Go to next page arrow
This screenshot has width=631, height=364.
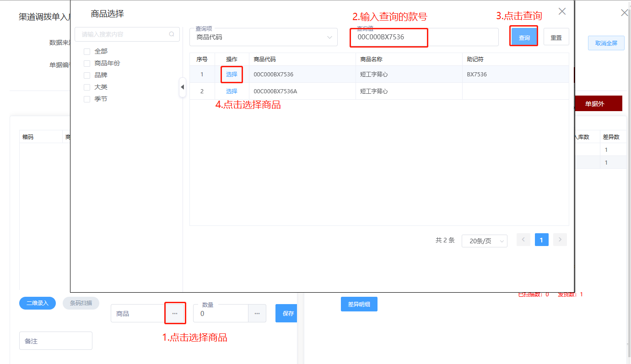click(x=560, y=240)
